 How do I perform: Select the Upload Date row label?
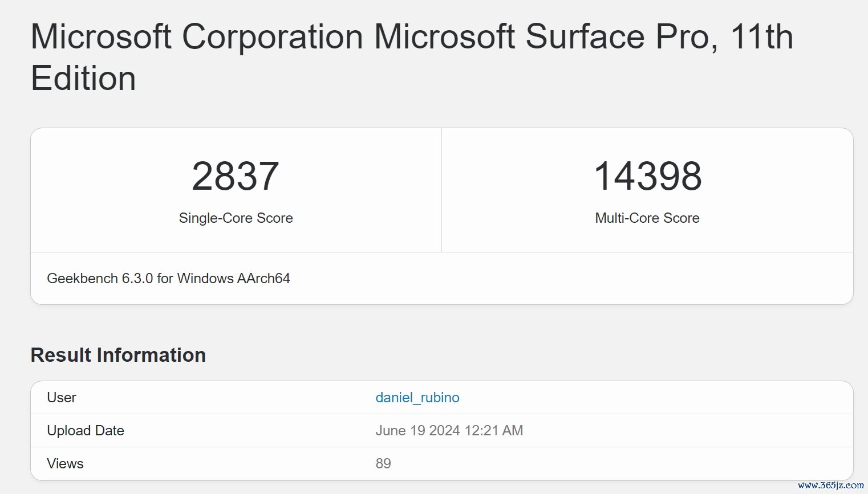86,431
